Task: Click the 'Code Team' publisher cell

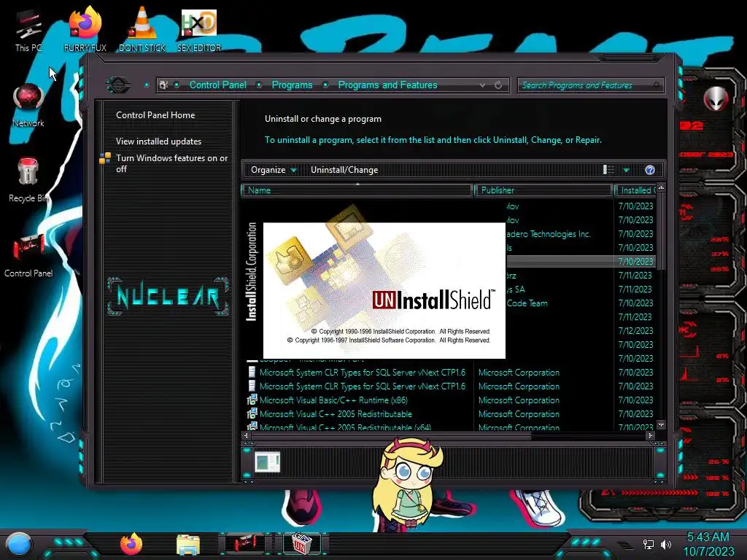Action: click(x=527, y=303)
